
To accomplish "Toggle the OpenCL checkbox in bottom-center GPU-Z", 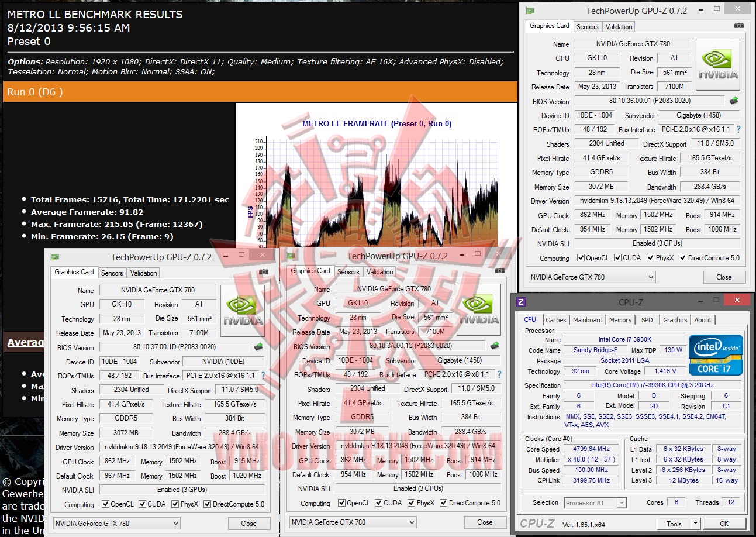I will pyautogui.click(x=341, y=503).
